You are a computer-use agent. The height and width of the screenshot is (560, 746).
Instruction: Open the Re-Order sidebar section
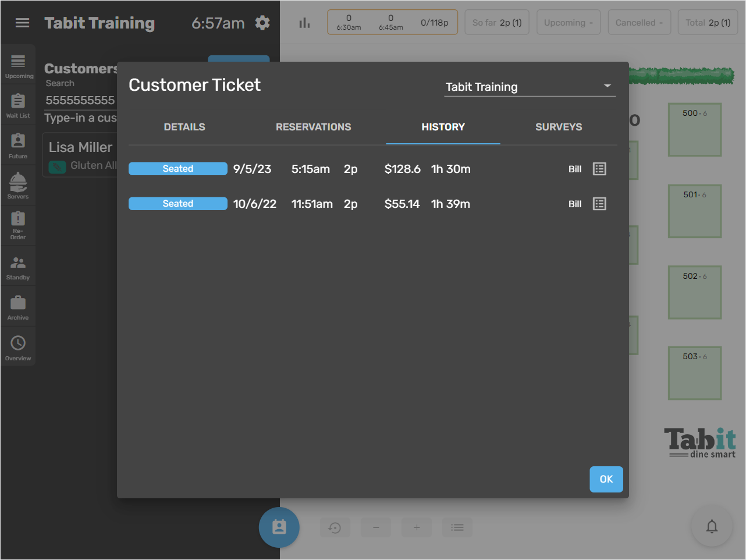18,226
